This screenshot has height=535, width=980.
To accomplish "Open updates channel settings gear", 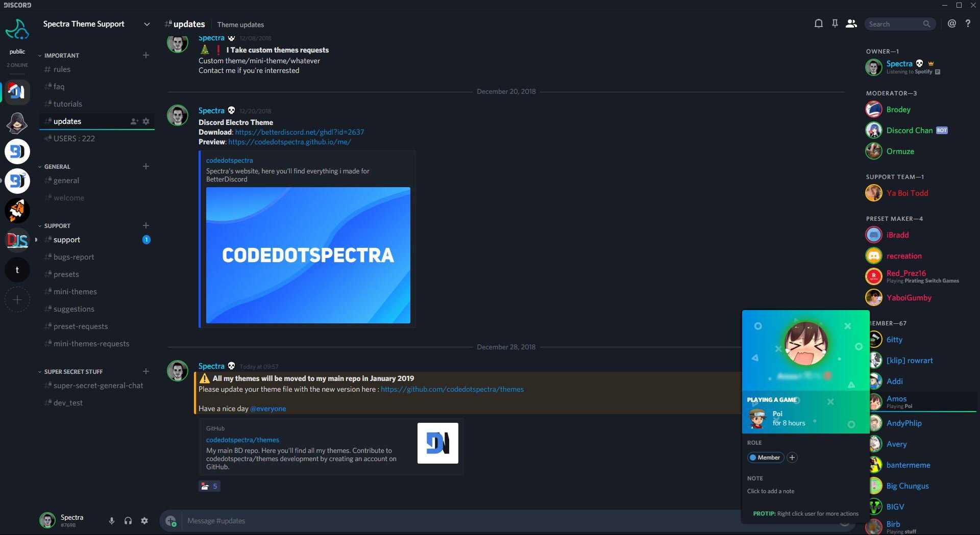I will [x=146, y=121].
